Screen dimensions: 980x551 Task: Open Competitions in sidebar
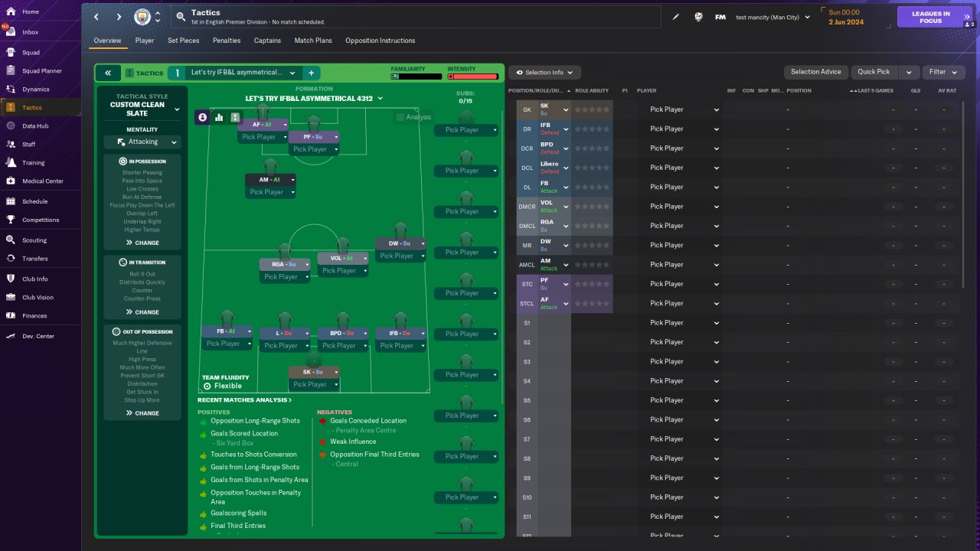(41, 220)
